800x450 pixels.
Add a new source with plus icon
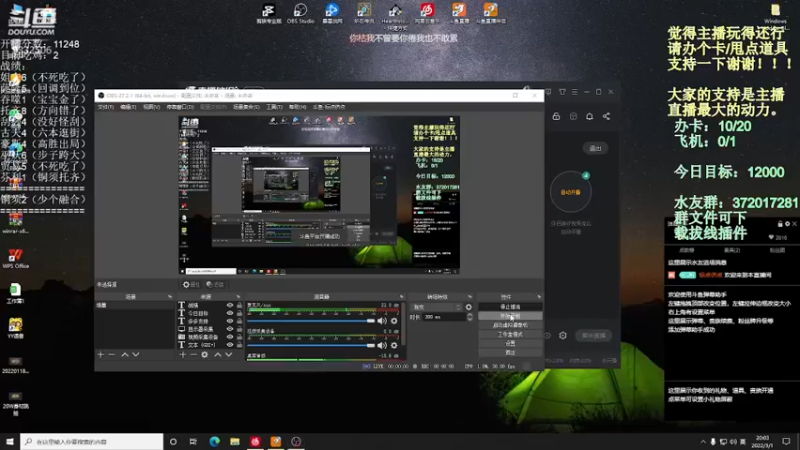[183, 355]
